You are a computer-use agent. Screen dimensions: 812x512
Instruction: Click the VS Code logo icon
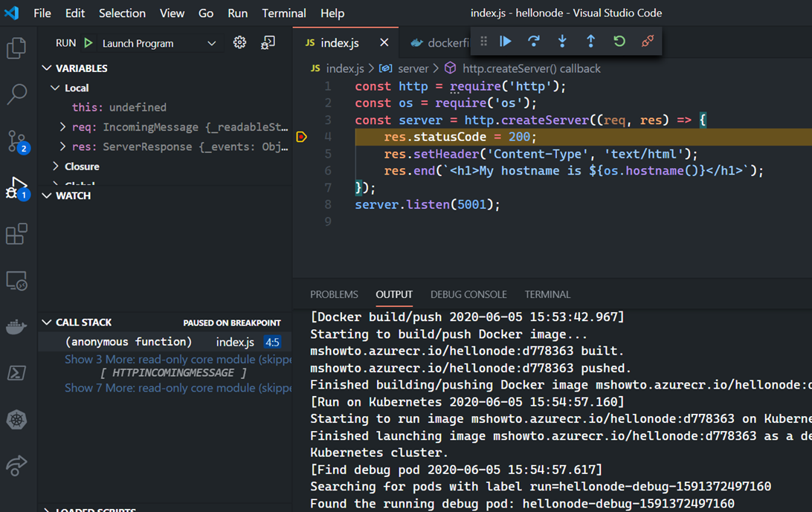(11, 13)
